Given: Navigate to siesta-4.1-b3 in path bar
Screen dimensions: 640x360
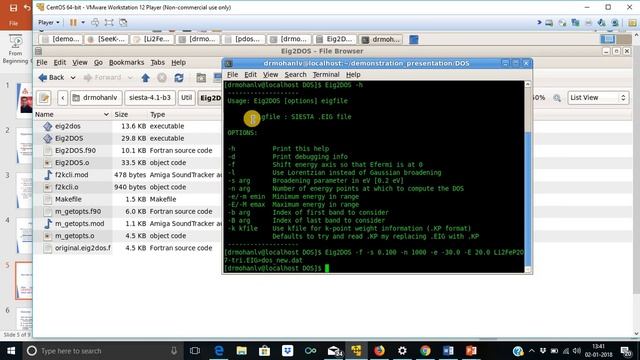Looking at the screenshot, I should tap(150, 98).
